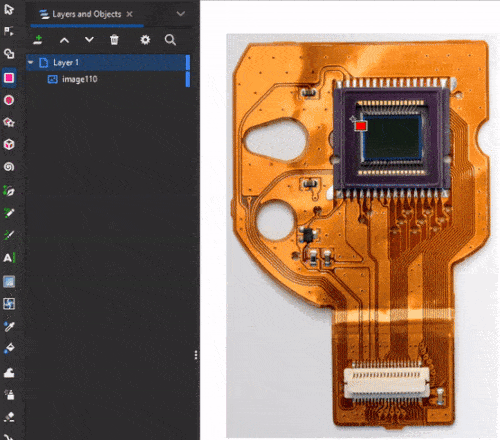The width and height of the screenshot is (500, 440).
Task: Select the Mesh gradient tool
Action: point(9,304)
